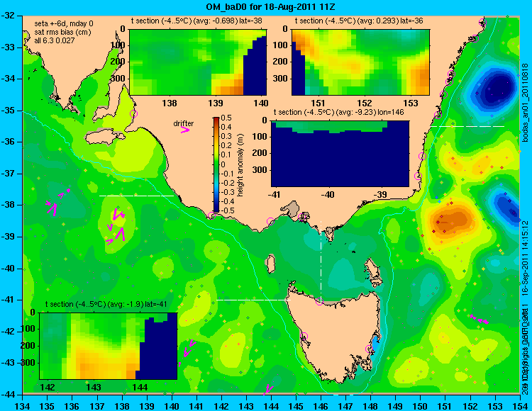
Task: Click the '-35' latitude axis tick label
Action: click(8, 111)
